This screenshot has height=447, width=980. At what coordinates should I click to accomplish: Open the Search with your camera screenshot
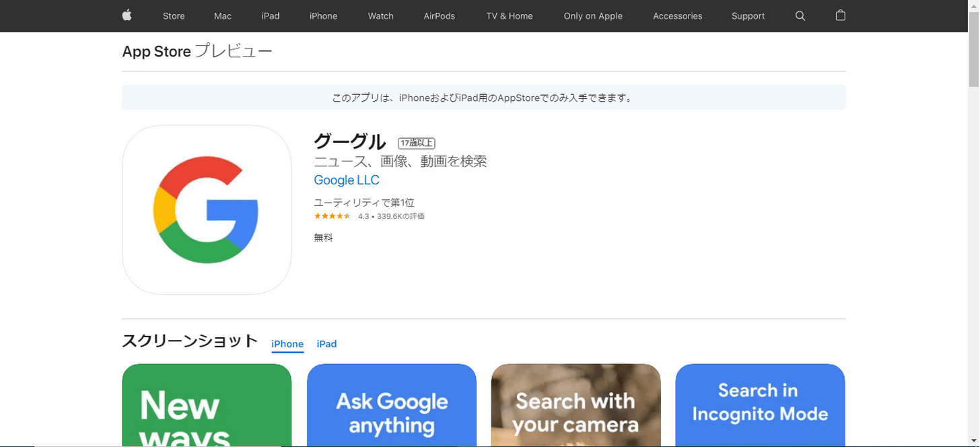point(576,405)
